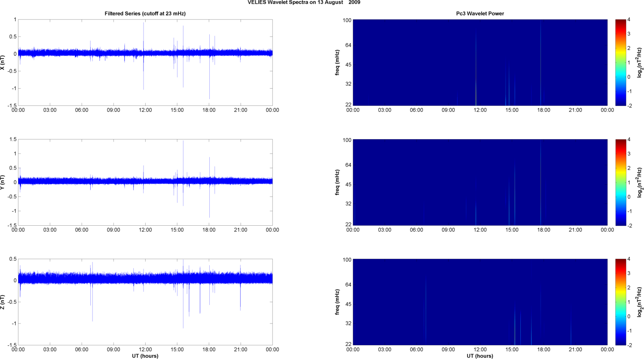Click the bottom wavelet power spectrogram
644x359 pixels.
click(480, 302)
